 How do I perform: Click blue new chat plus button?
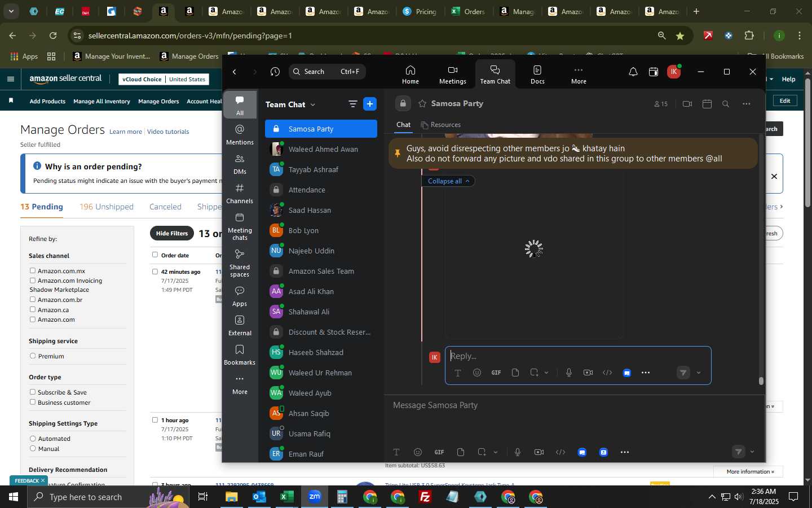coord(370,104)
